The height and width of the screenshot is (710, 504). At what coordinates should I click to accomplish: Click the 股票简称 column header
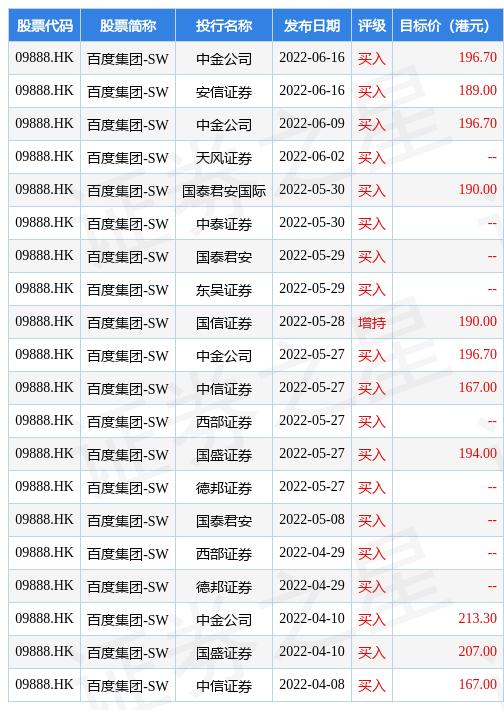click(x=128, y=25)
